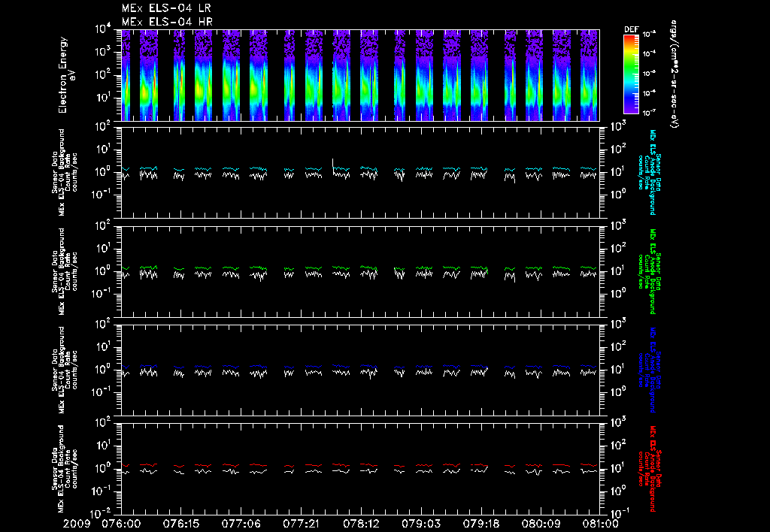770x532 pixels.
Task: Click the "MEx ELS-04 HR" title
Action: coord(167,22)
